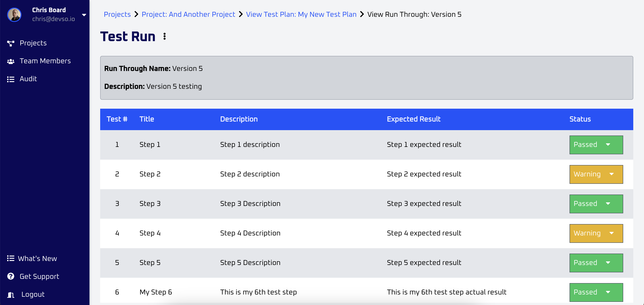Open Step 2 Warning status dropdown
Viewport: 644px width, 305px height.
(596, 174)
